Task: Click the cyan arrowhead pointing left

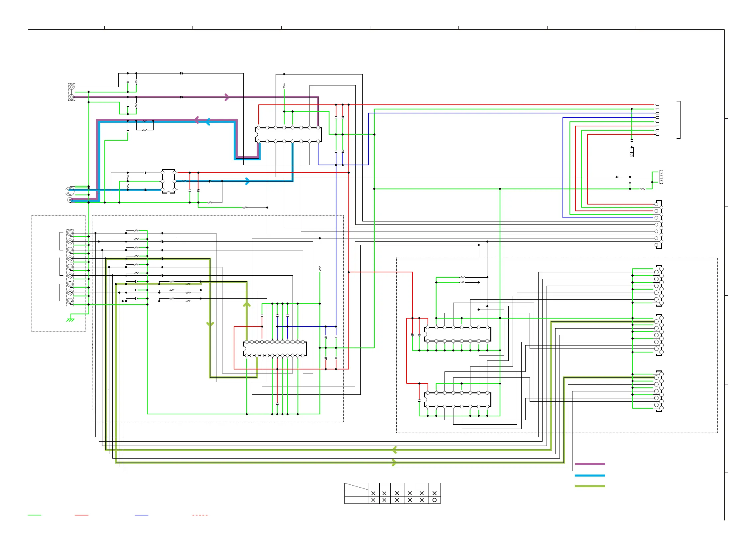Action: [208, 121]
